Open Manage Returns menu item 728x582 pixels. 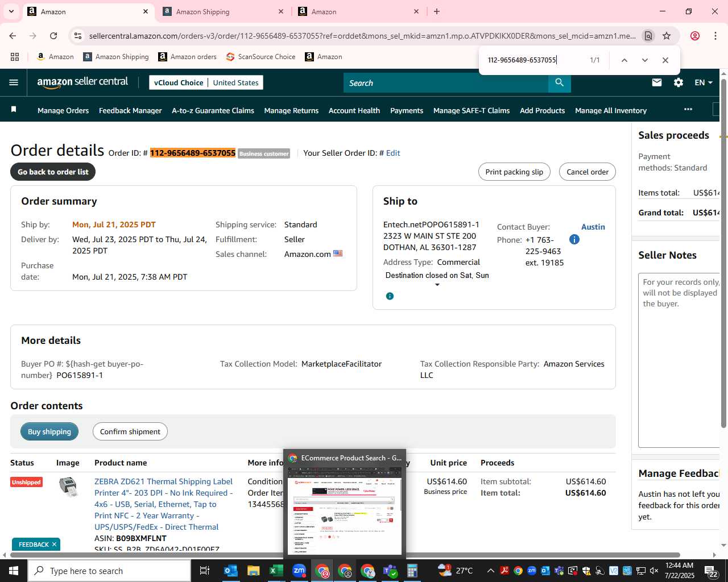pyautogui.click(x=291, y=110)
